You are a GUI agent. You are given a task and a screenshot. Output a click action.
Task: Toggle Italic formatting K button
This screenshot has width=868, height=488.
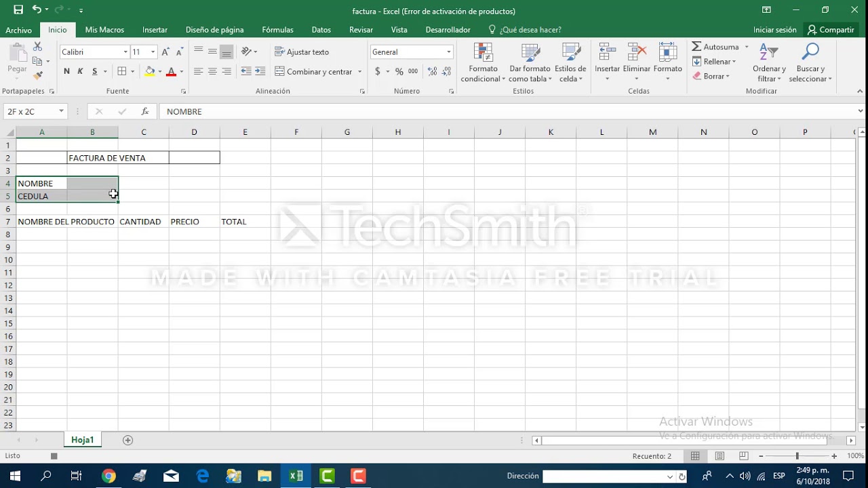[80, 71]
